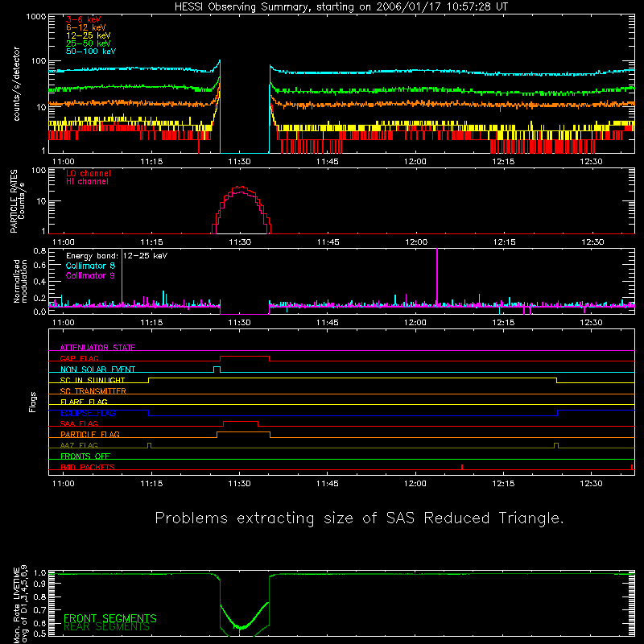644x644 pixels.
Task: Click the 11:45 tick label under the particle rates plot
Action: [x=328, y=242]
